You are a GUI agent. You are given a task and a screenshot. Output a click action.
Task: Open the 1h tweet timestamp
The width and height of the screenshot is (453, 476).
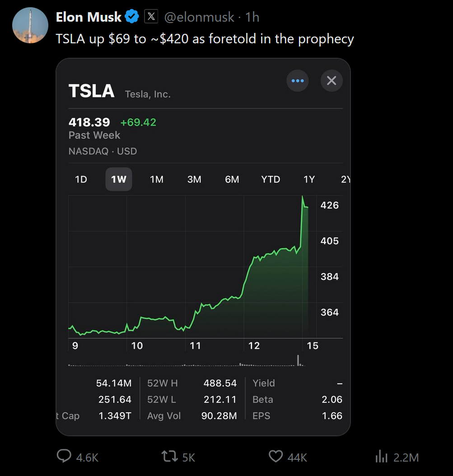252,17
